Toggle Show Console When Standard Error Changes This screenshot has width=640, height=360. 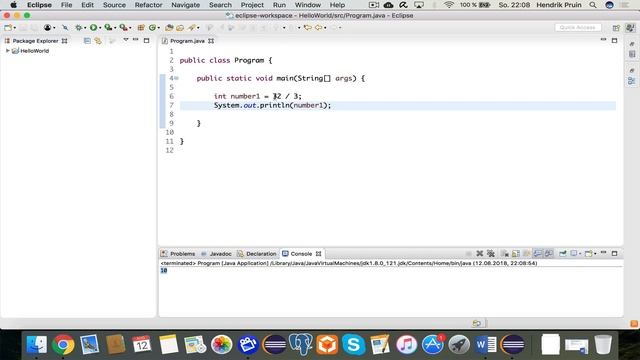(549, 253)
